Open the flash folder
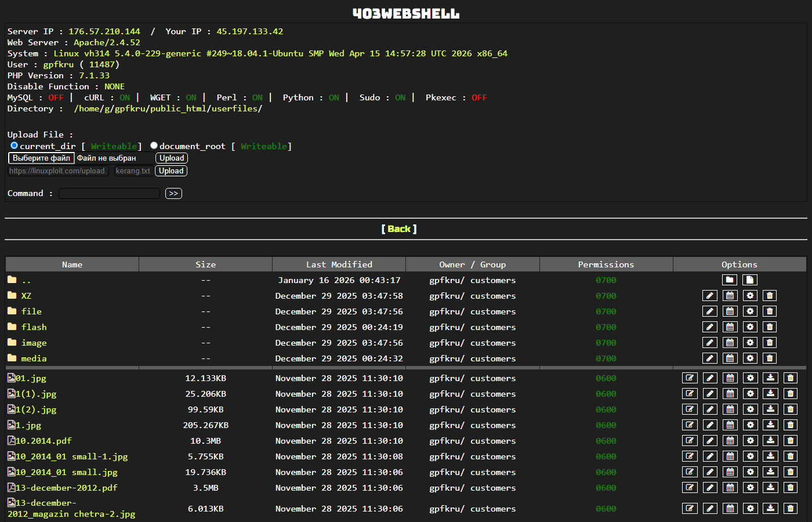Screen dimensions: 812x522 [x=34, y=327]
